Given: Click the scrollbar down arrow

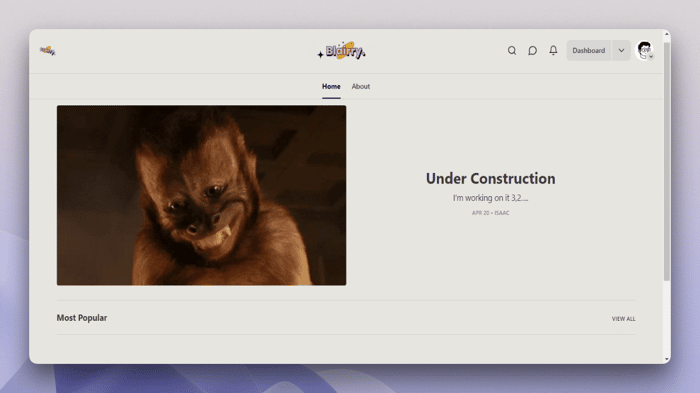Looking at the screenshot, I should (x=667, y=359).
